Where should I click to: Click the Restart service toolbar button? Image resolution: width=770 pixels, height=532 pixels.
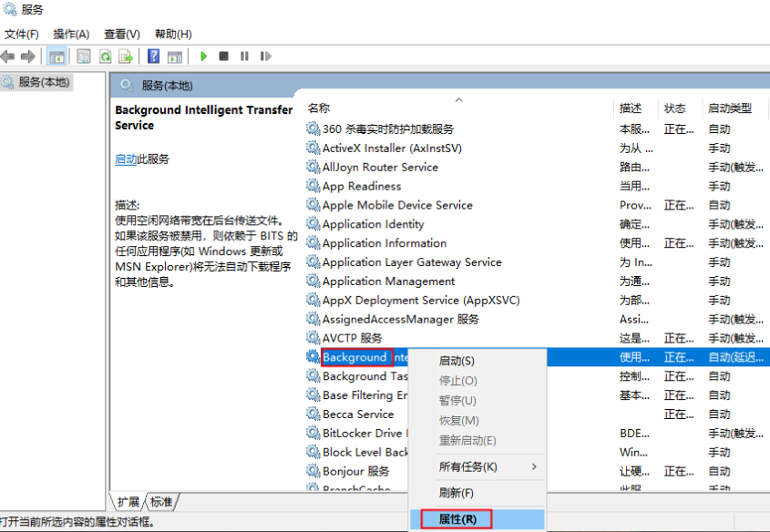click(266, 56)
